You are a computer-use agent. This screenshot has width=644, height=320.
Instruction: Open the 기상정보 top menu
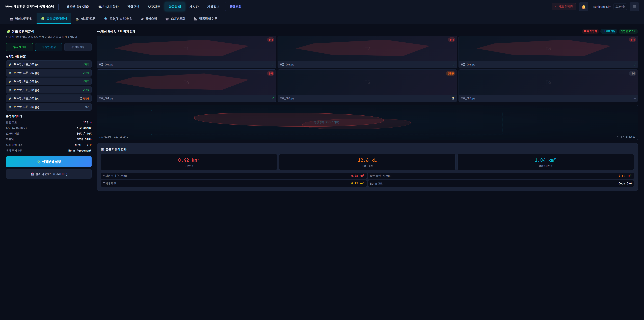pos(213,7)
